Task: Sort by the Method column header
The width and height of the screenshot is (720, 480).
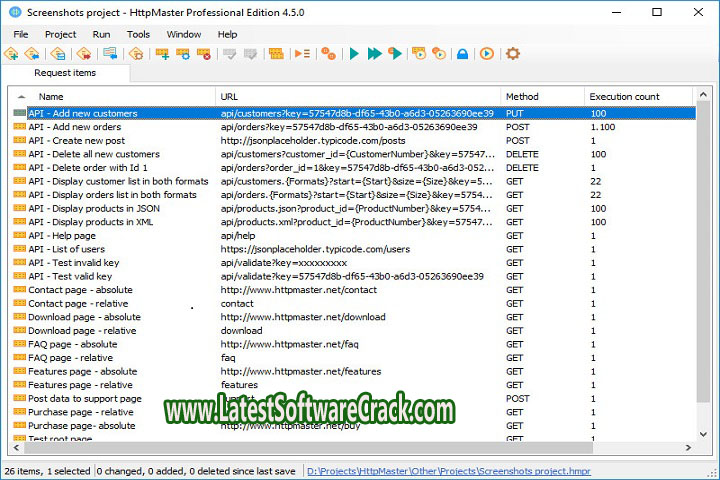Action: click(542, 96)
